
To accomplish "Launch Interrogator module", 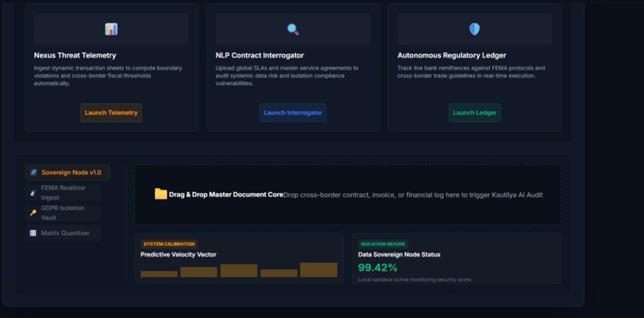I will [293, 113].
